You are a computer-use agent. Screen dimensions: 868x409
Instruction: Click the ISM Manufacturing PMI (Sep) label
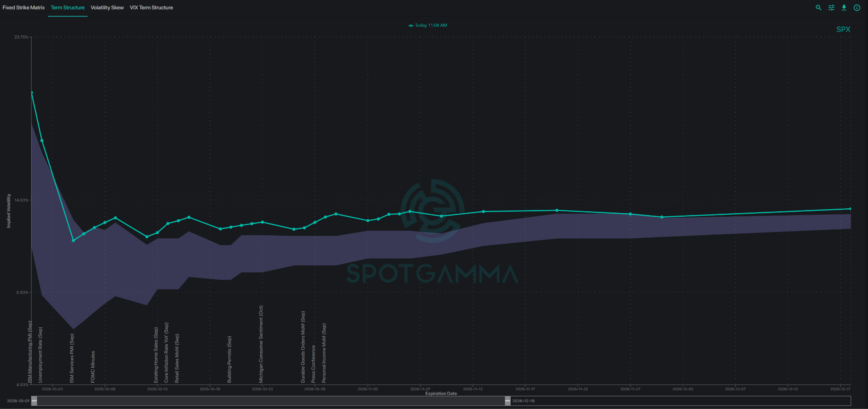pyautogui.click(x=30, y=352)
